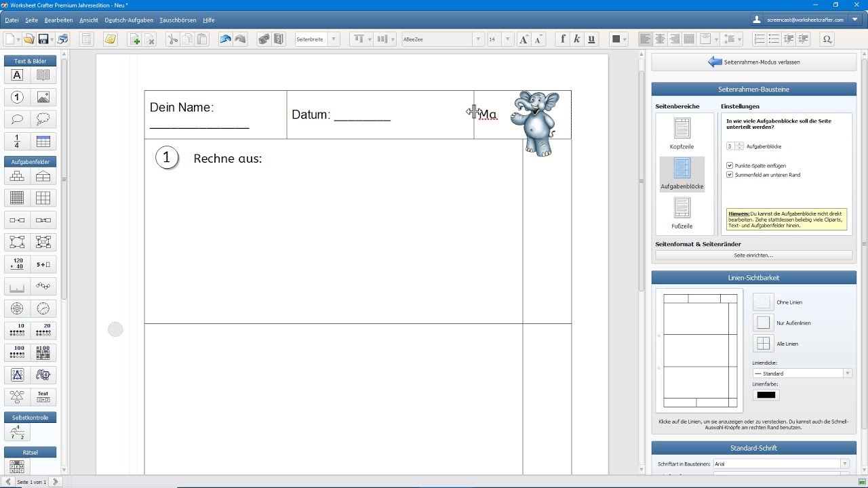868x488 pixels.
Task: Insert written arithmetic exercise 120 + 40
Action: click(x=18, y=264)
